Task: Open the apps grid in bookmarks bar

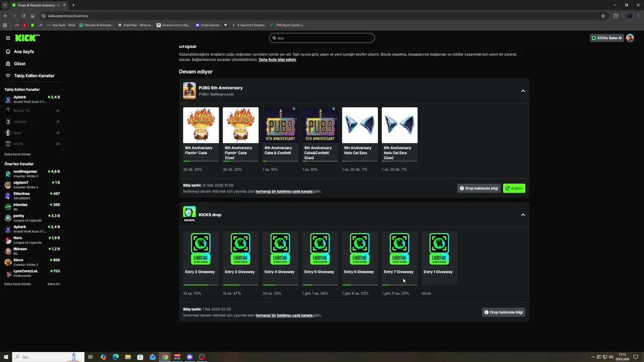Action: (x=6, y=25)
